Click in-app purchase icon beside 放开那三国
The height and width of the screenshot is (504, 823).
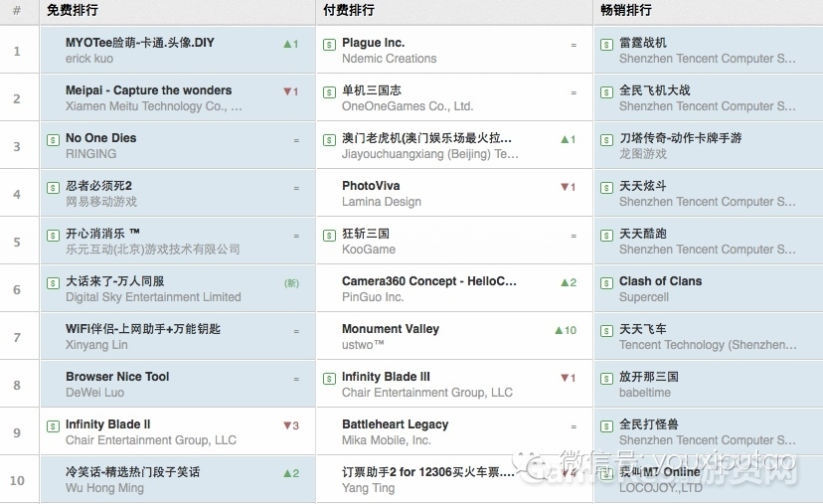(x=606, y=379)
